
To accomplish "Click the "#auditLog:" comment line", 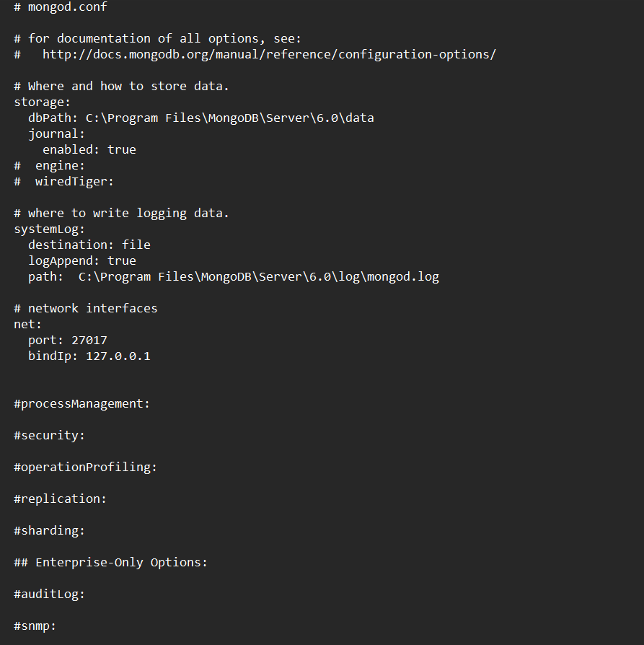I will (49, 594).
